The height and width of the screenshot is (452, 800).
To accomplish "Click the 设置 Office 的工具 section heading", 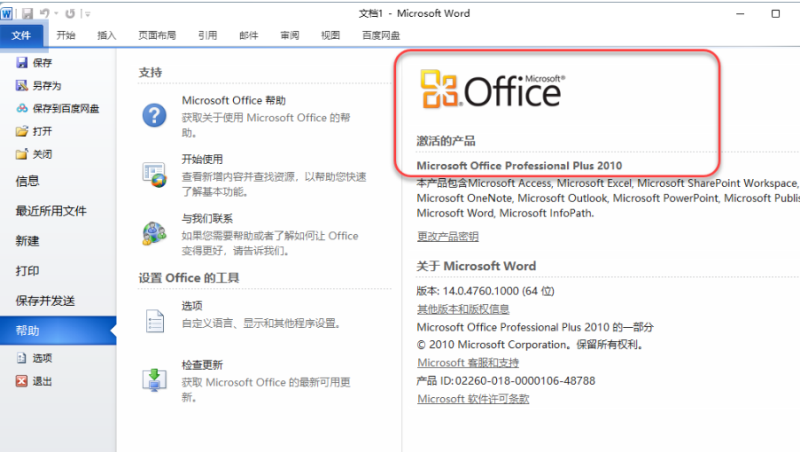I will click(x=189, y=278).
